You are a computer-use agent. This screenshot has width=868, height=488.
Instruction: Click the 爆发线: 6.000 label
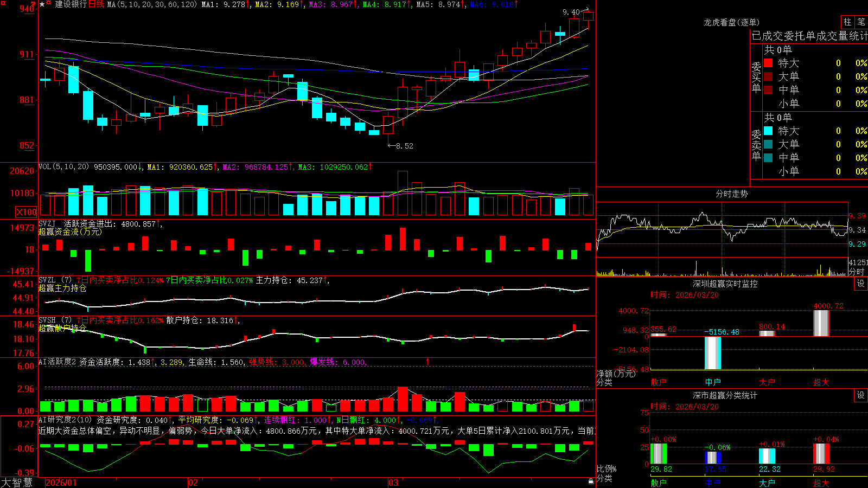338,362
